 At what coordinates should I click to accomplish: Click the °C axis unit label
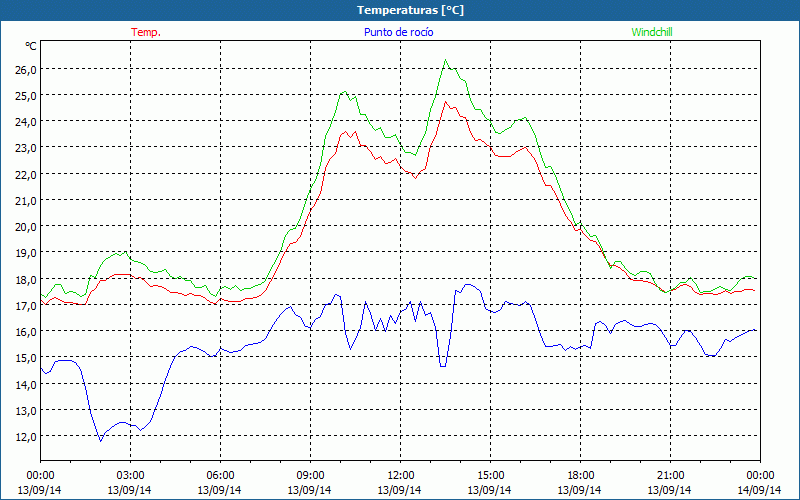pyautogui.click(x=31, y=46)
